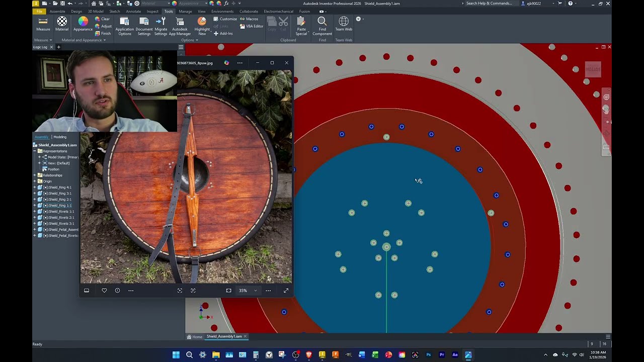Click Finish in Material and Appearance panel

(103, 34)
